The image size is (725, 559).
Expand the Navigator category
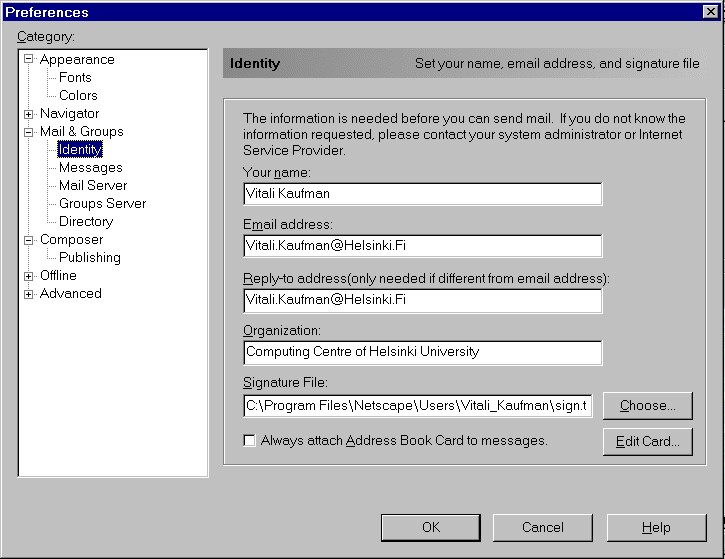click(x=29, y=114)
